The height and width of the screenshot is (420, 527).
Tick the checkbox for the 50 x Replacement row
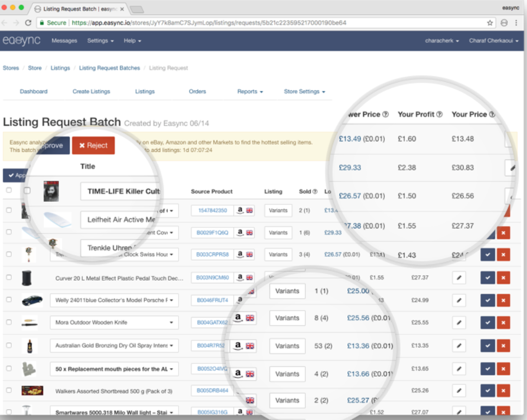[x=9, y=368]
